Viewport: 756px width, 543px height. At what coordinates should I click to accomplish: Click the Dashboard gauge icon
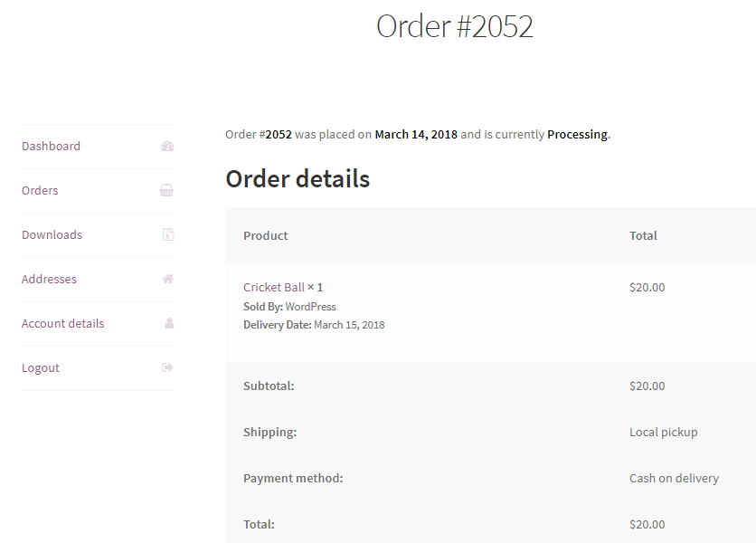(x=167, y=147)
